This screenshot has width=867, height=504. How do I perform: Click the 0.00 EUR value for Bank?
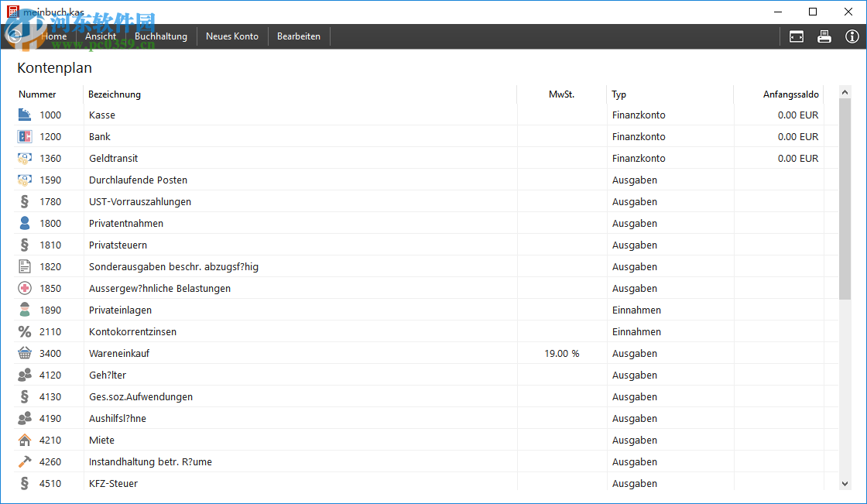798,137
